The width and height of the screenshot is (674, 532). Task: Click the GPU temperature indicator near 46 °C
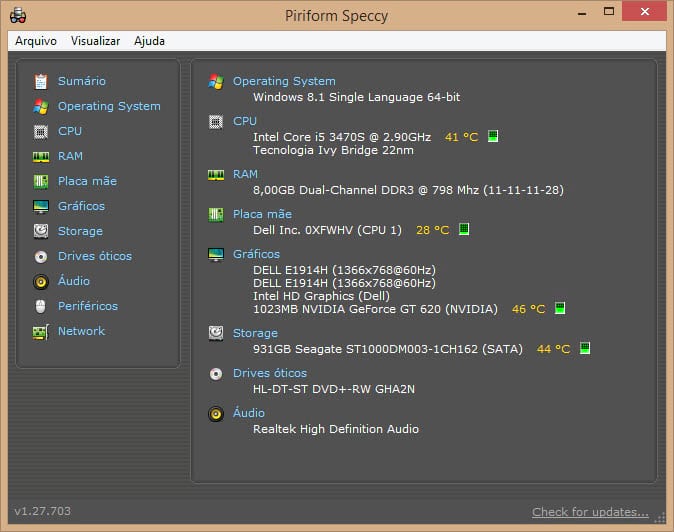click(560, 308)
